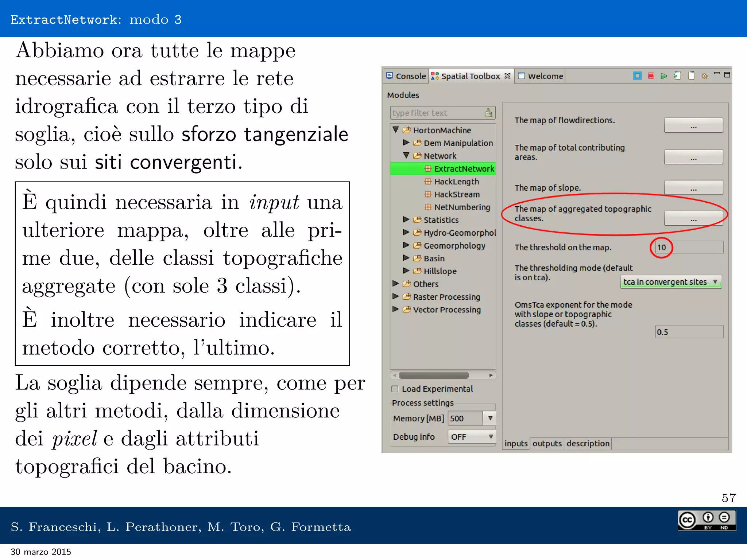The height and width of the screenshot is (560, 747).
Task: Select the inputs tab
Action: (x=516, y=443)
